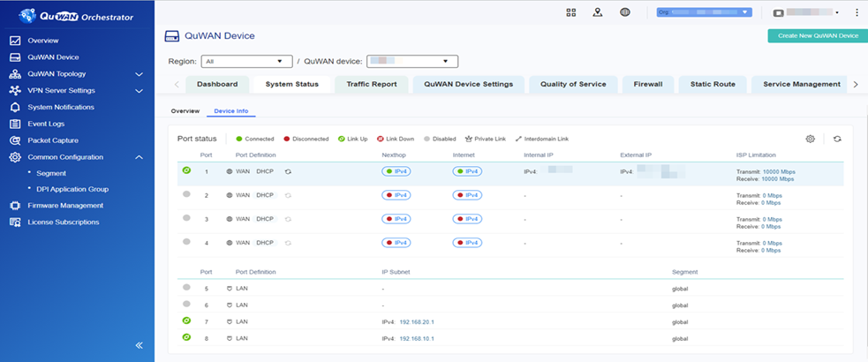The image size is (868, 362).
Task: Select the Device Info sub-tab
Action: 230,111
